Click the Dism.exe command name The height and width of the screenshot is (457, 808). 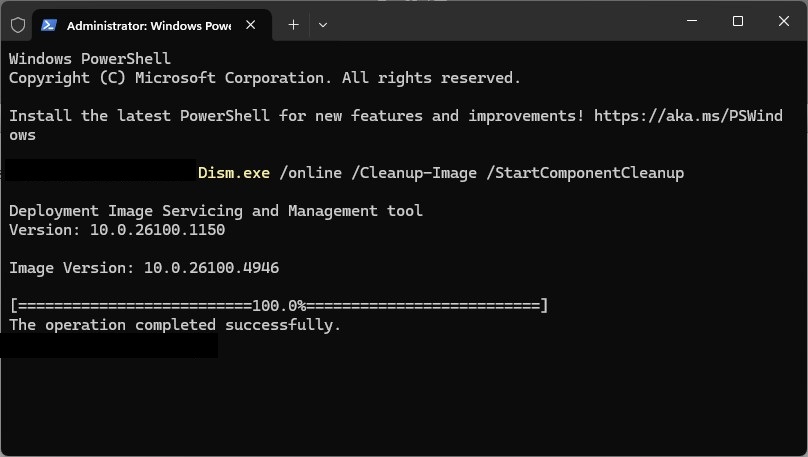pos(234,173)
